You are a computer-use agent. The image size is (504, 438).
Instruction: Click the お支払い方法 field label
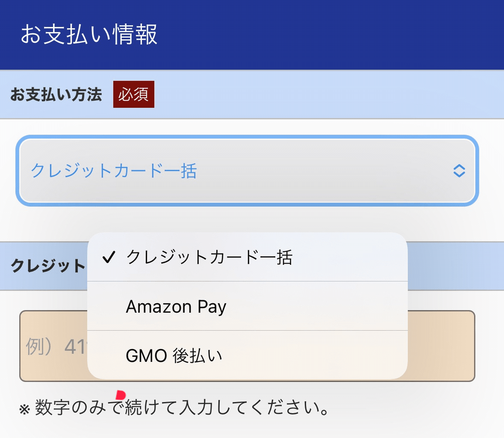point(56,94)
